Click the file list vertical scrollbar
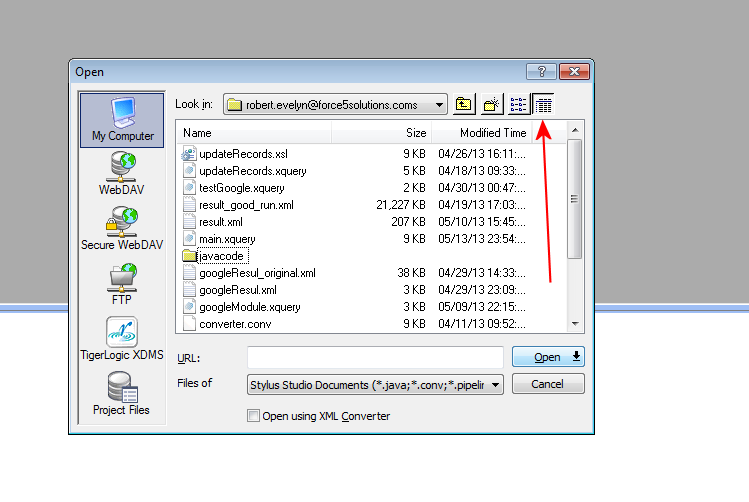749x502 pixels. 574,200
